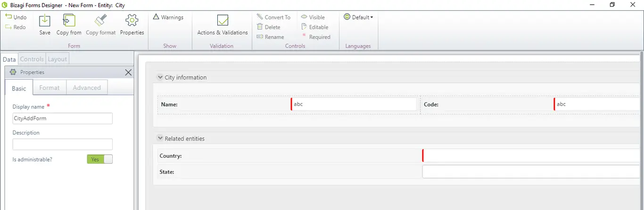Select the Advanced properties tab
The height and width of the screenshot is (210, 644).
[x=87, y=88]
